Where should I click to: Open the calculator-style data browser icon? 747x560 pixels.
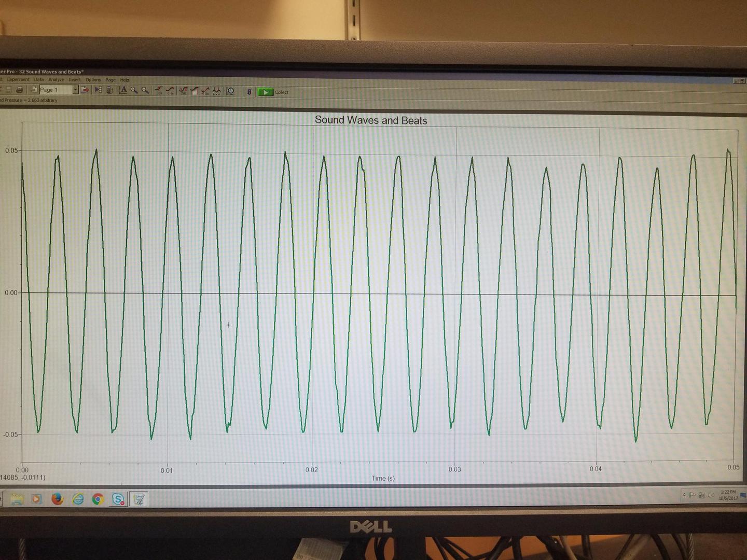pyautogui.click(x=109, y=90)
